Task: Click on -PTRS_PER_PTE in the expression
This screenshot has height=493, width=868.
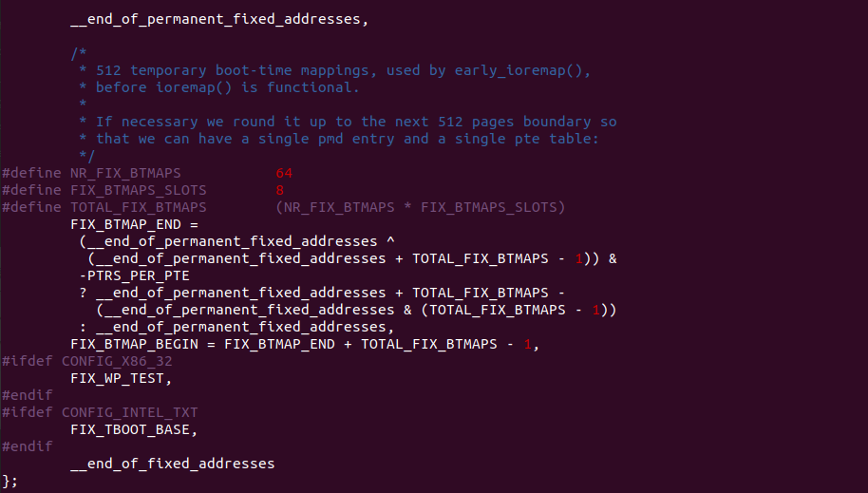Action: pyautogui.click(x=135, y=275)
